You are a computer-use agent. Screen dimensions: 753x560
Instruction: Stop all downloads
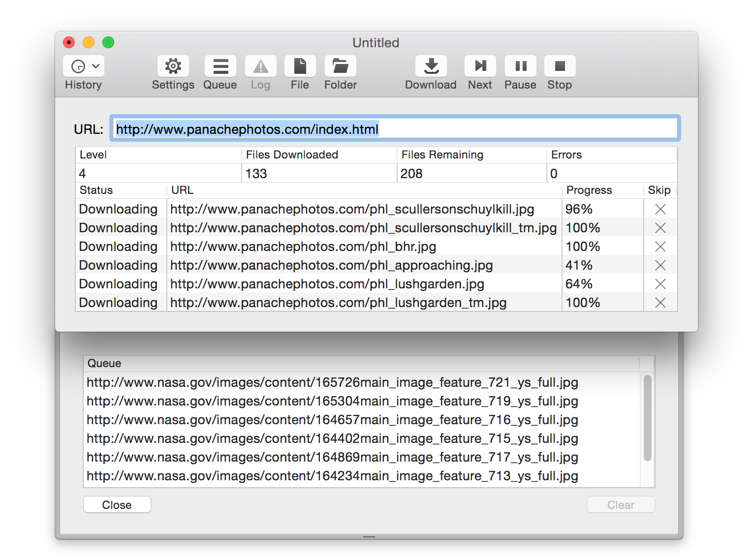[560, 66]
